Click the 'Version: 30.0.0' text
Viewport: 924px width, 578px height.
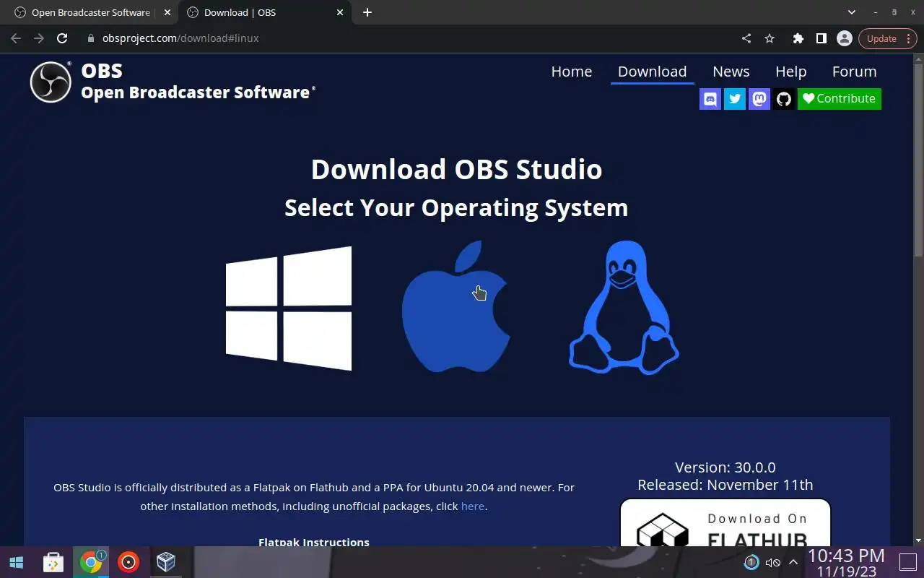(725, 467)
